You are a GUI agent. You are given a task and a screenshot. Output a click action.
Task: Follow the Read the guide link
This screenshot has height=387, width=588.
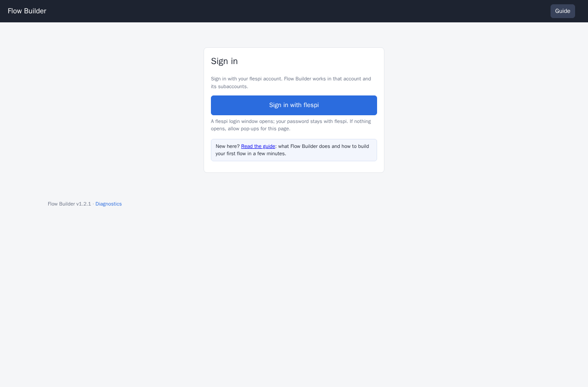pyautogui.click(x=258, y=146)
